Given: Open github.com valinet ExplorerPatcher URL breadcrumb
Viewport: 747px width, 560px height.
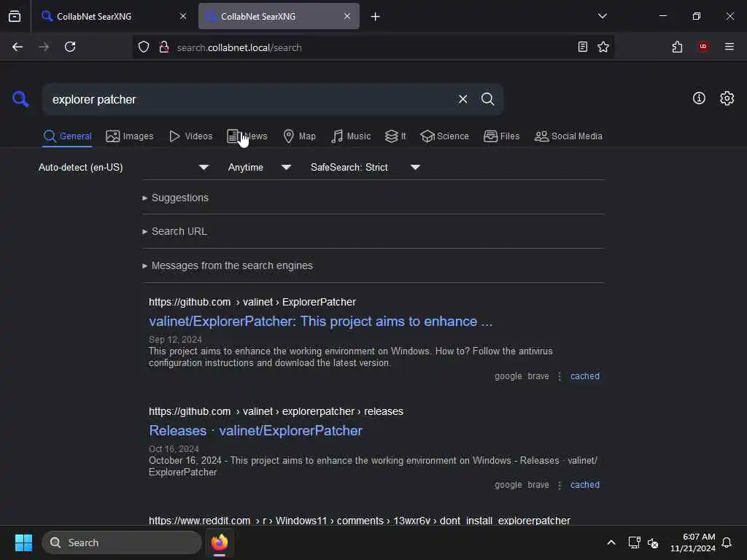Looking at the screenshot, I should click(x=252, y=302).
